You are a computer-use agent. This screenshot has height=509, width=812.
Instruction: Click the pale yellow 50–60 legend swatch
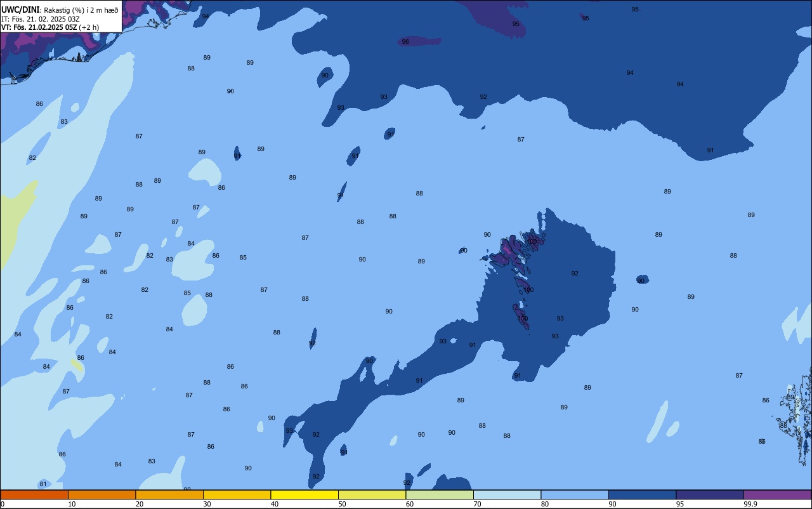(372, 494)
